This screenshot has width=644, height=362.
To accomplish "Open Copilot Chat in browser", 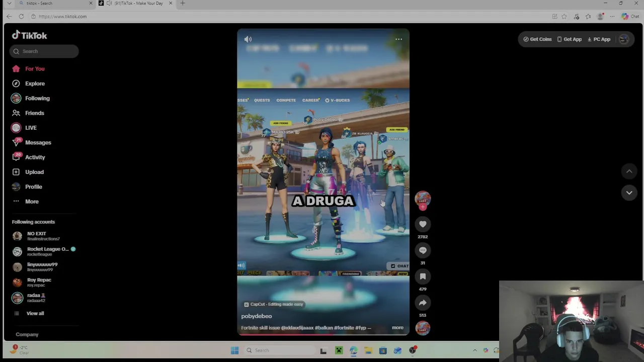I will coord(630,17).
